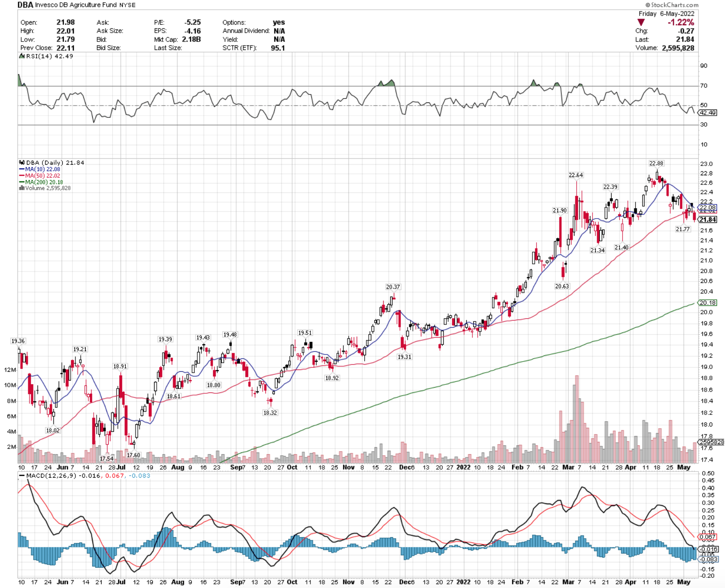The width and height of the screenshot is (725, 588).
Task: Click the Annual Dividend N/A value
Action: (x=279, y=31)
